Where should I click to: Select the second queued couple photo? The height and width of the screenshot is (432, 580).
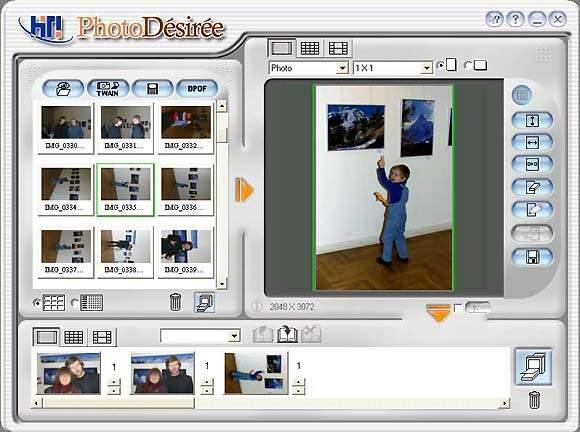click(162, 373)
